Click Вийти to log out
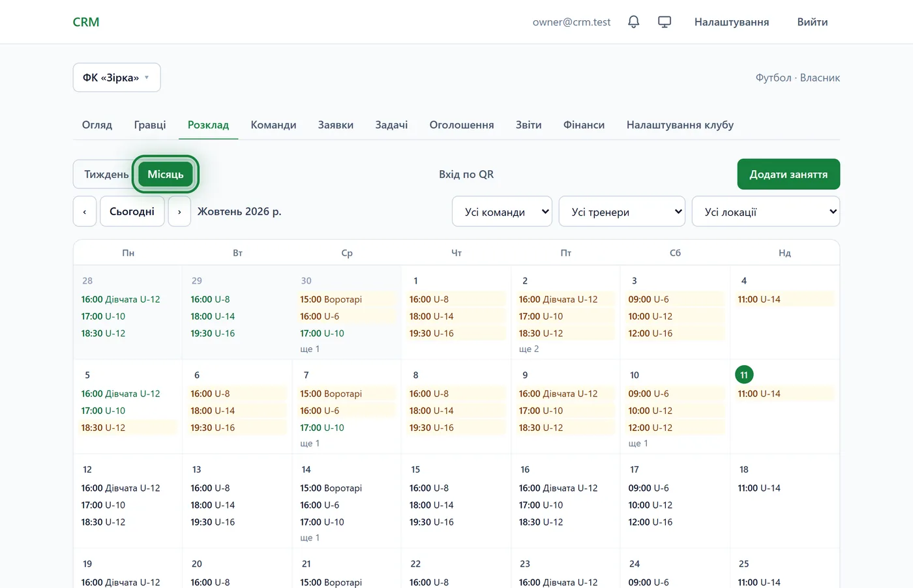This screenshot has height=588, width=913. 813,22
